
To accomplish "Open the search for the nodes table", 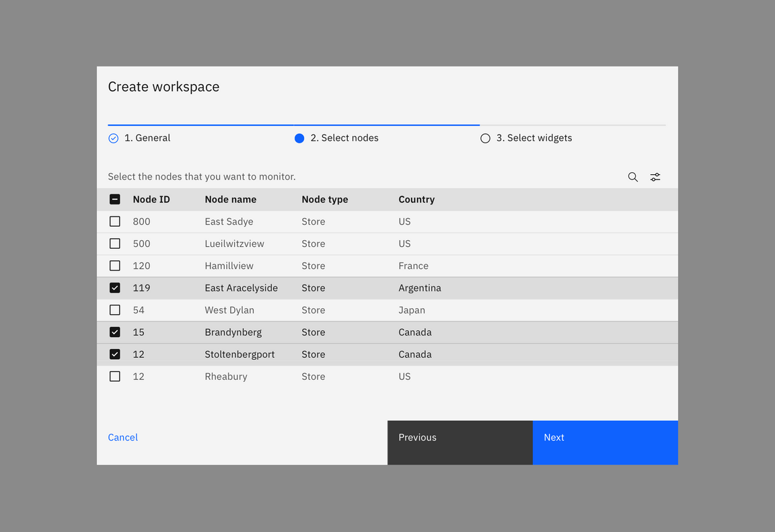I will pos(632,176).
